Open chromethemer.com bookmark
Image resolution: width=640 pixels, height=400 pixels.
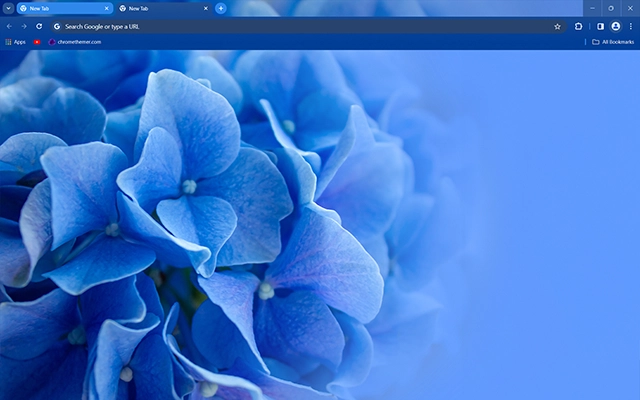(x=75, y=42)
